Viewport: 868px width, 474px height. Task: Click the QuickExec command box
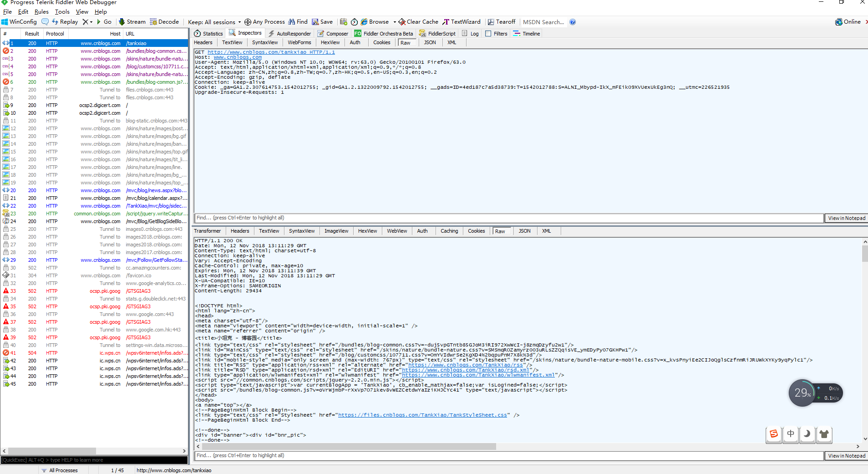[94, 460]
